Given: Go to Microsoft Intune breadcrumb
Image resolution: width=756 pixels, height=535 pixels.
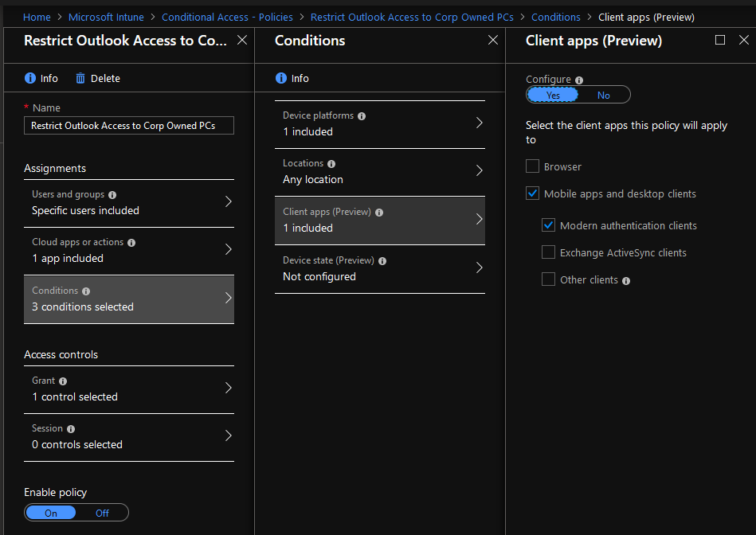Looking at the screenshot, I should point(106,17).
